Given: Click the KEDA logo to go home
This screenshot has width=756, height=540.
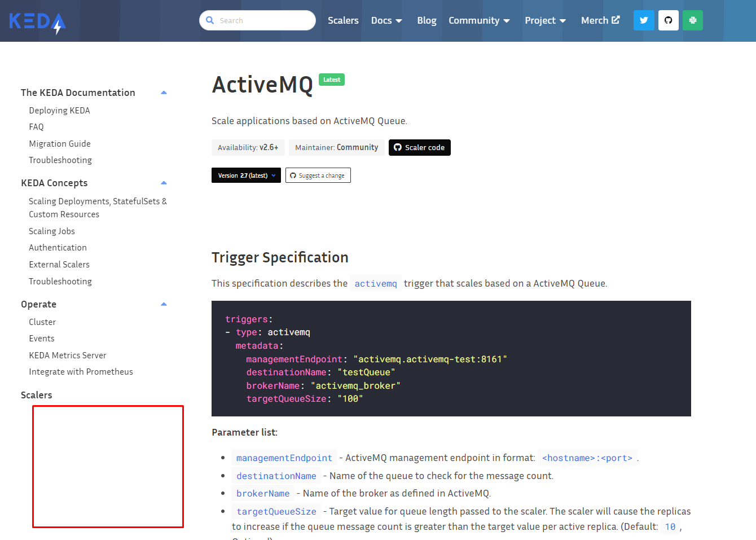Looking at the screenshot, I should click(37, 21).
